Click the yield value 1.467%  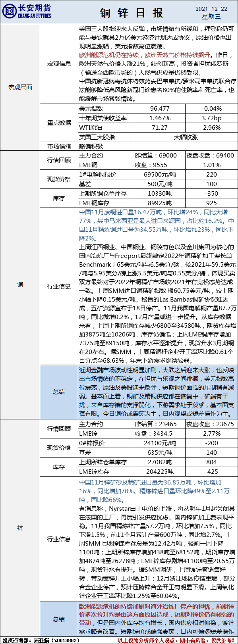(160, 118)
